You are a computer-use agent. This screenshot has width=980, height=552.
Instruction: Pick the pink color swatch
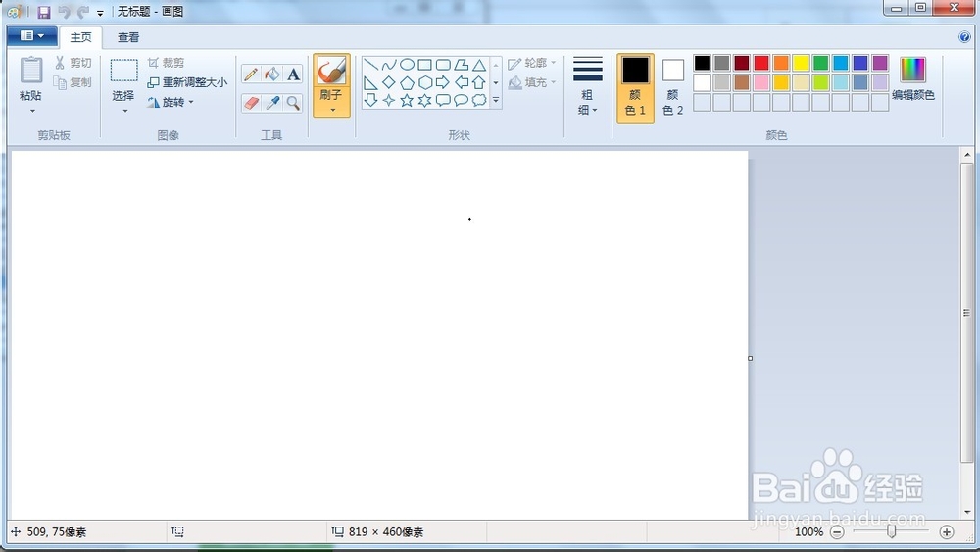coord(761,82)
